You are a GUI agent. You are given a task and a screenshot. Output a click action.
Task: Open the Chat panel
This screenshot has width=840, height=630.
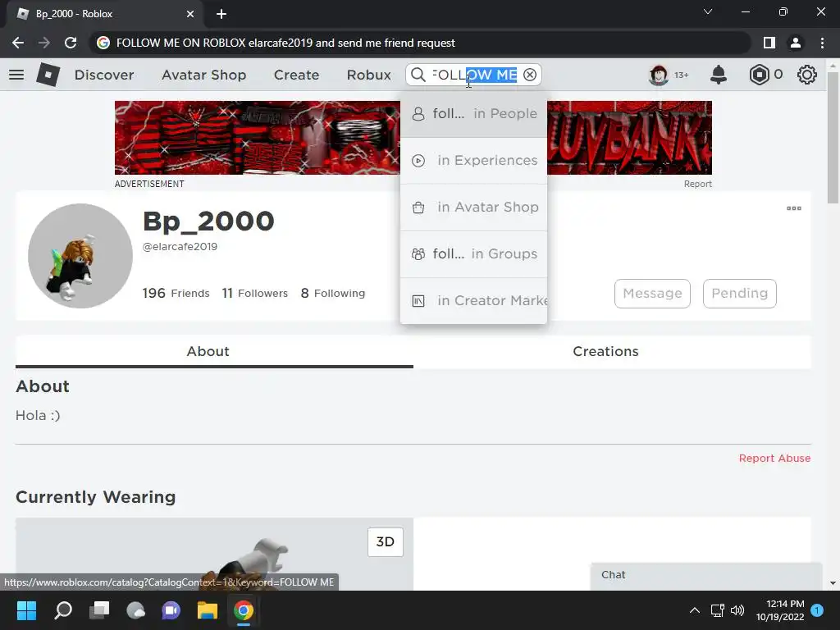706,575
